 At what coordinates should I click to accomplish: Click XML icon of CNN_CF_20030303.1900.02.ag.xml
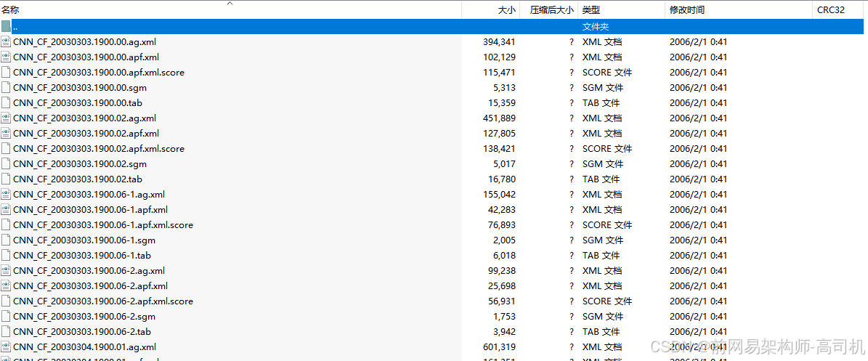coord(6,118)
